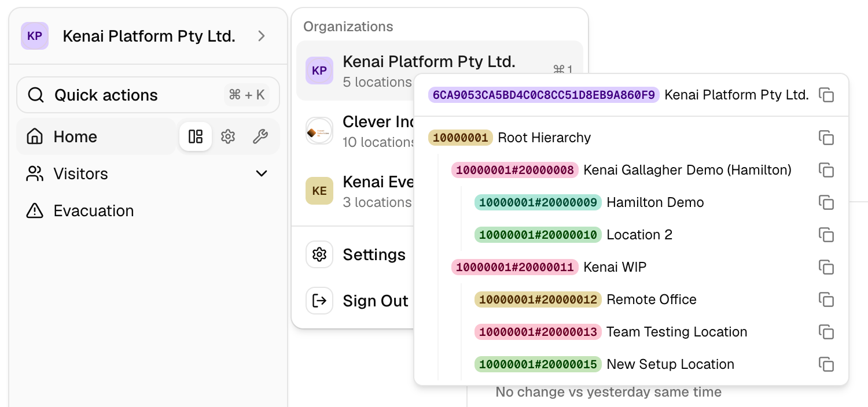Copy the Team Testing Location ID
868x407 pixels.
(x=826, y=332)
